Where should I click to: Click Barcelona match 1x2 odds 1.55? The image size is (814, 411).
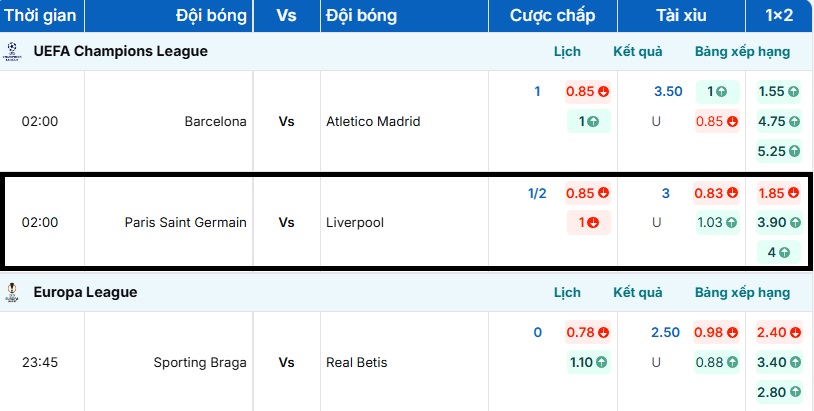(x=778, y=91)
